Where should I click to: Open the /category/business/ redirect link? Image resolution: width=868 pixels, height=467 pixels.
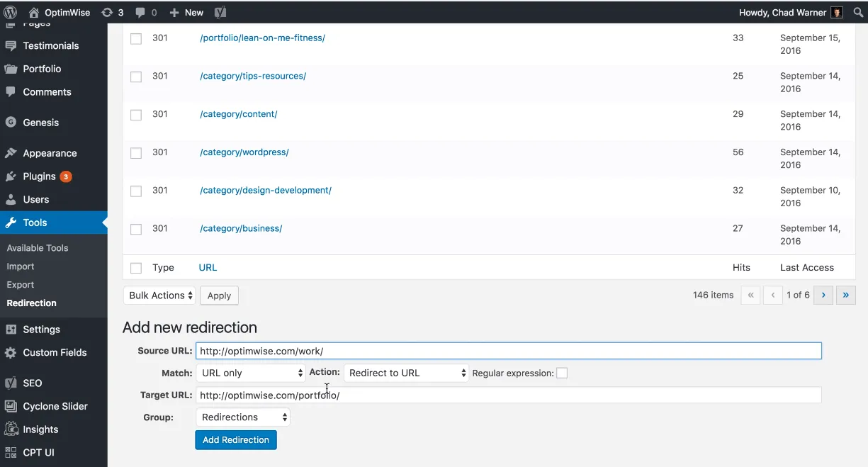241,228
